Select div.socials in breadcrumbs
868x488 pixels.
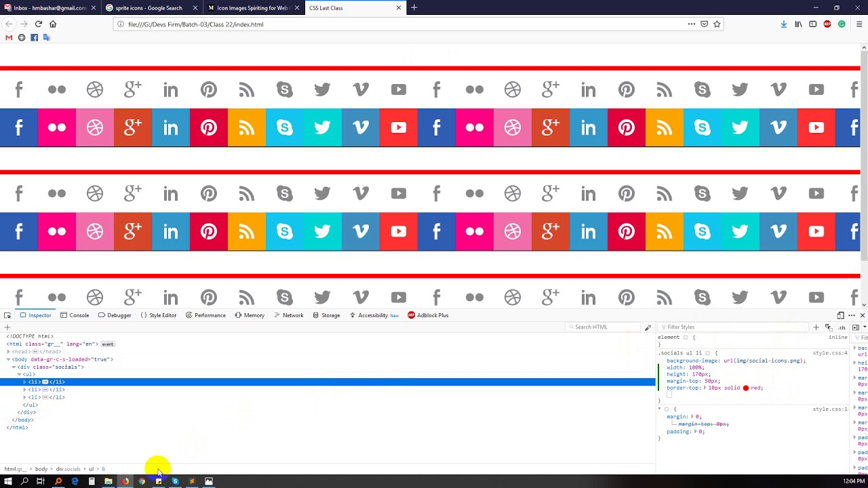(x=68, y=469)
